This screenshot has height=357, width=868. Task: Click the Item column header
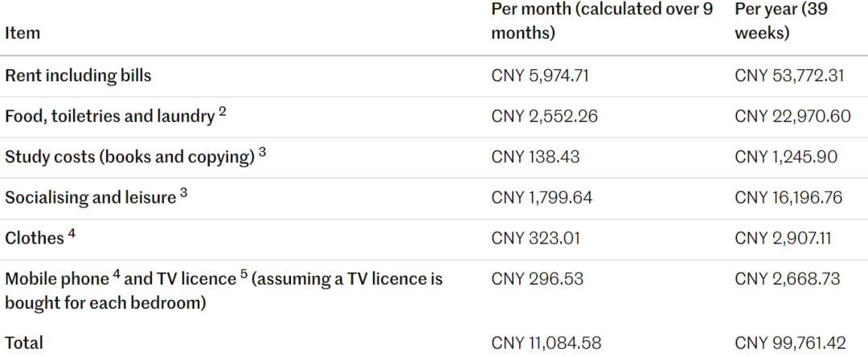(x=23, y=33)
